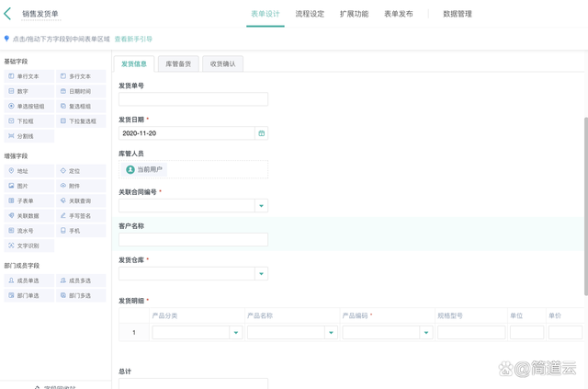
Task: Expand the 关联合同编号 dropdown
Action: point(261,206)
